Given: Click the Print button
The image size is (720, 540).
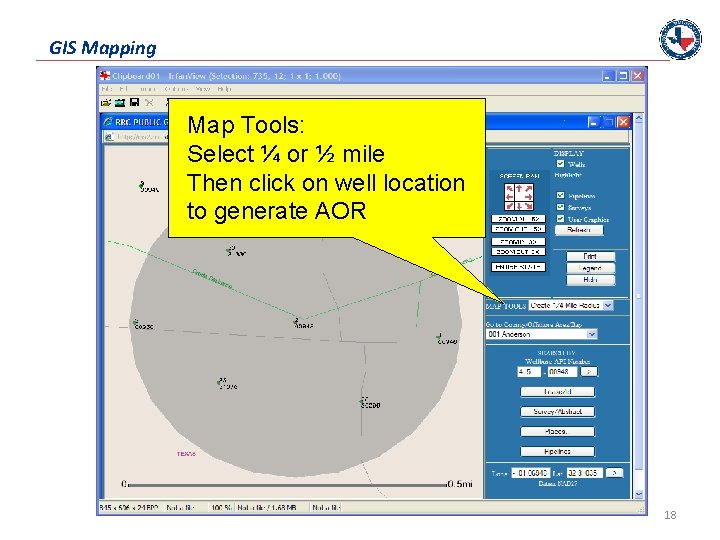Looking at the screenshot, I should (x=590, y=256).
